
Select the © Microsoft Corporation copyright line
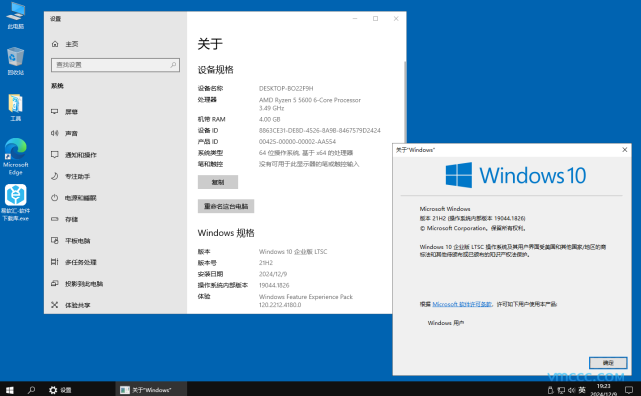coord(473,228)
